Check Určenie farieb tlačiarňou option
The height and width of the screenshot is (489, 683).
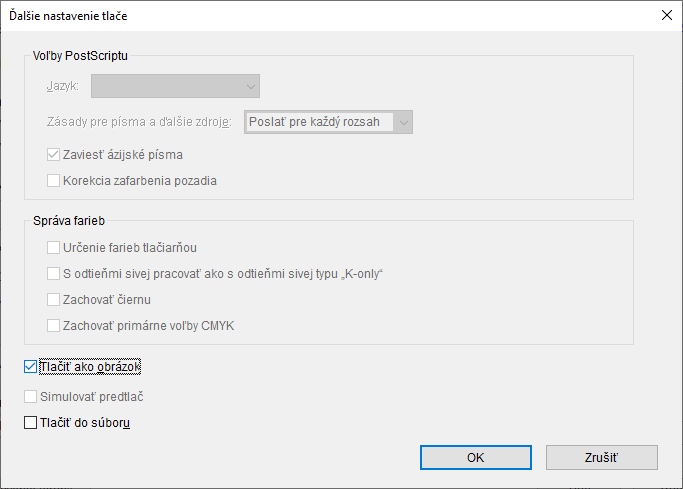(54, 247)
